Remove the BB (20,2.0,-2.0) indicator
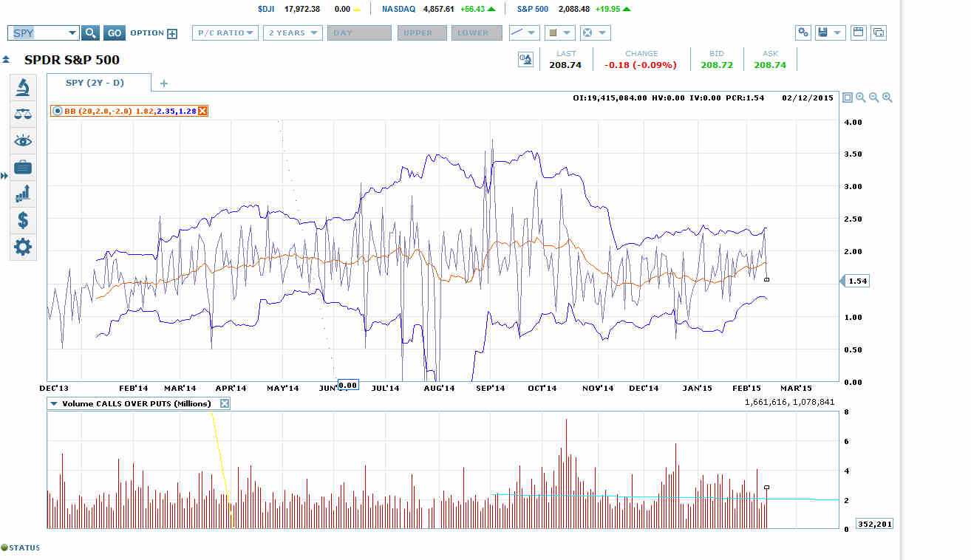Viewport: 971px width, 560px height. [x=202, y=111]
